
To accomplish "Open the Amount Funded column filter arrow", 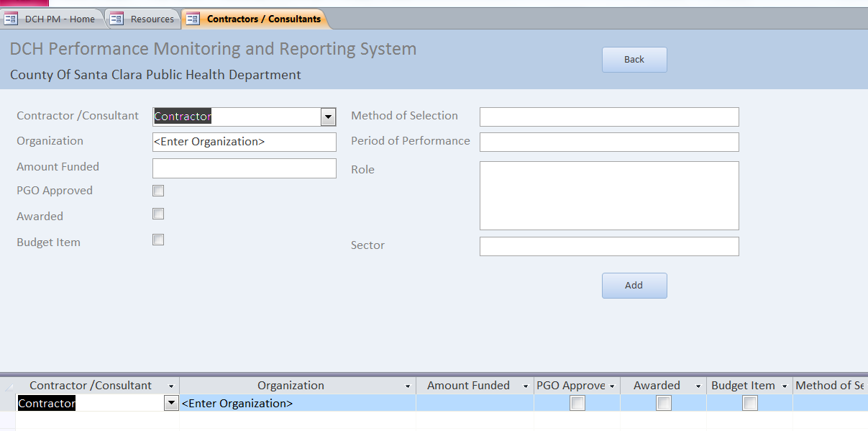I will pos(526,386).
